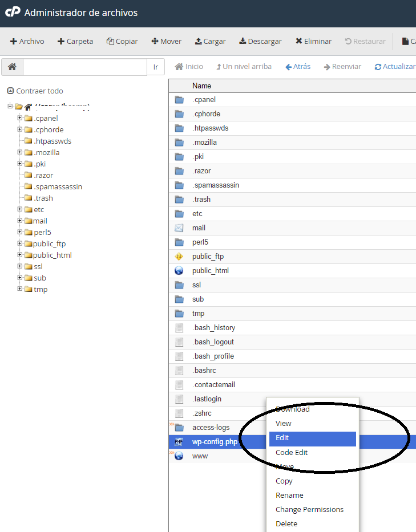Choose Rename from context menu
The image size is (416, 532).
coord(289,496)
